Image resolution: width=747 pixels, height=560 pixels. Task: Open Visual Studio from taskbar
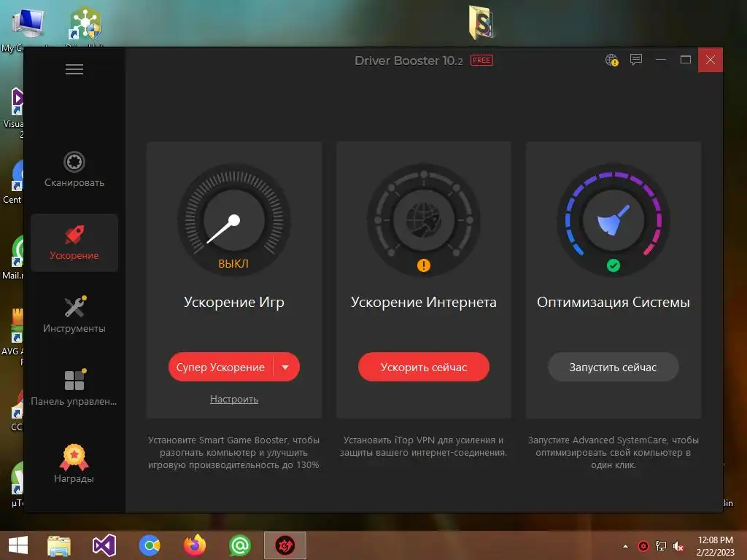[x=104, y=545]
